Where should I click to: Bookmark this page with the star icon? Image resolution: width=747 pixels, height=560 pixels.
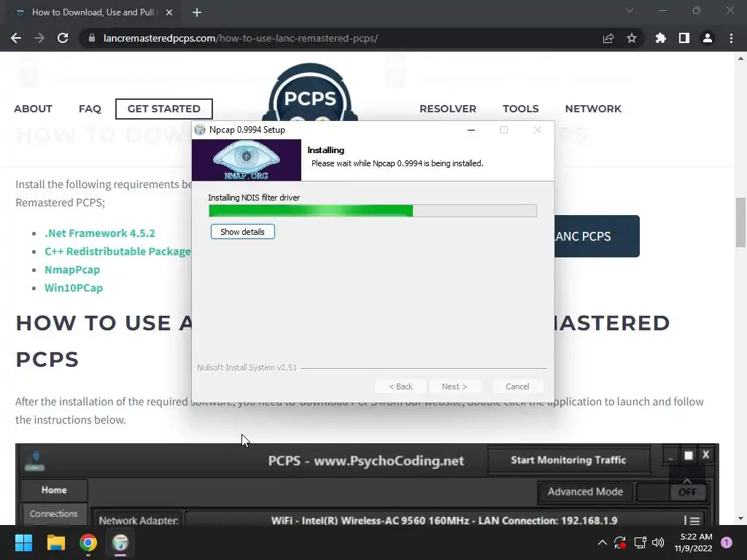coord(632,38)
